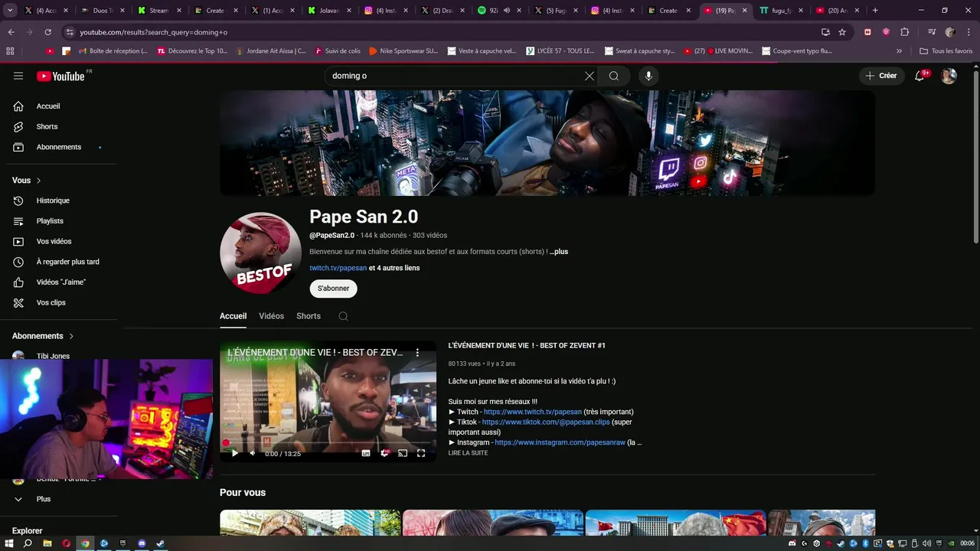Open the Windows Start button
Screen dimensions: 980x551
point(9,543)
